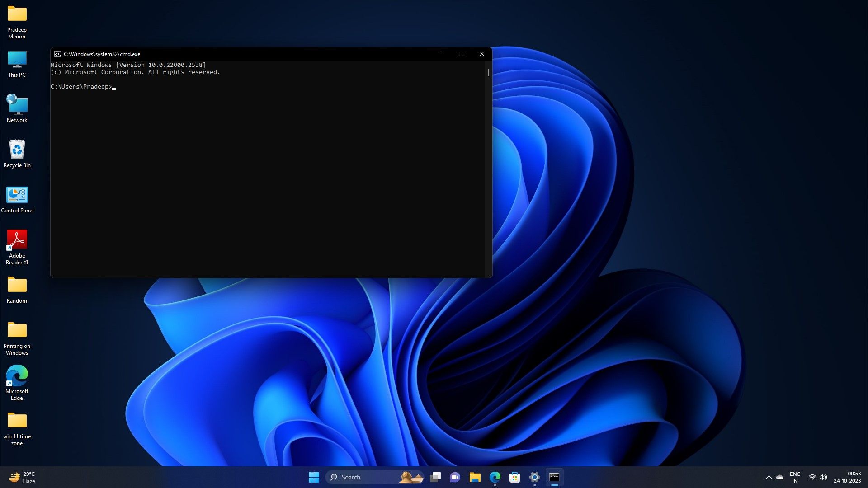
Task: Launch Microsoft Edge from the taskbar
Action: click(x=494, y=477)
